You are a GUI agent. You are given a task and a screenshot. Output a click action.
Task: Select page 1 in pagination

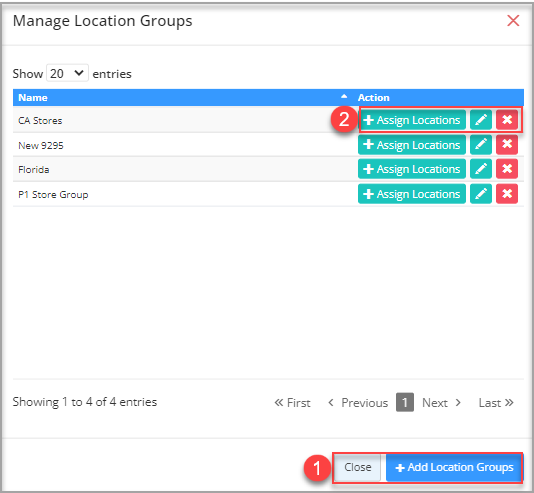point(405,402)
